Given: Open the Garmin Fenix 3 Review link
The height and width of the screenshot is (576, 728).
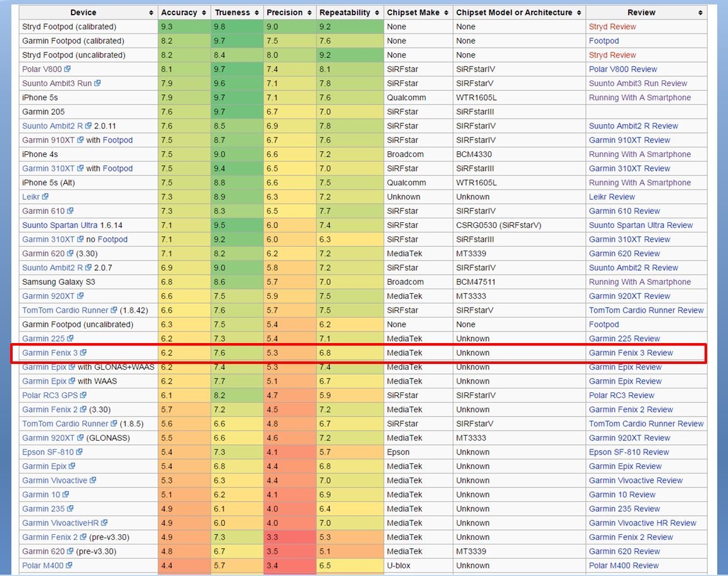Looking at the screenshot, I should (631, 353).
